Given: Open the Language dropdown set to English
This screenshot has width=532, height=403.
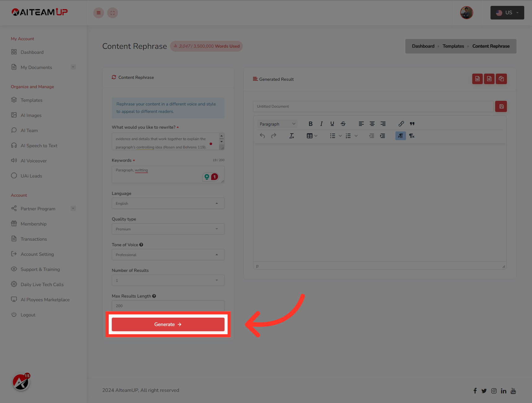Looking at the screenshot, I should point(168,203).
